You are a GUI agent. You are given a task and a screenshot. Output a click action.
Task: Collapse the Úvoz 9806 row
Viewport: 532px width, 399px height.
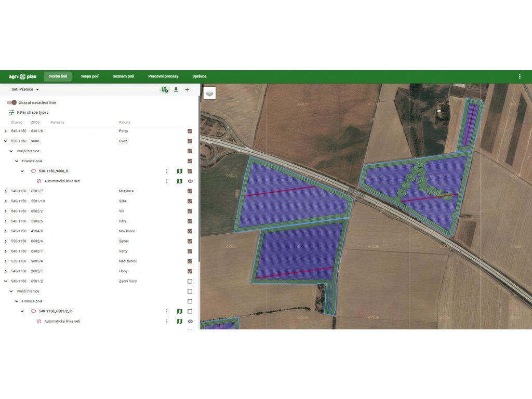click(x=6, y=141)
